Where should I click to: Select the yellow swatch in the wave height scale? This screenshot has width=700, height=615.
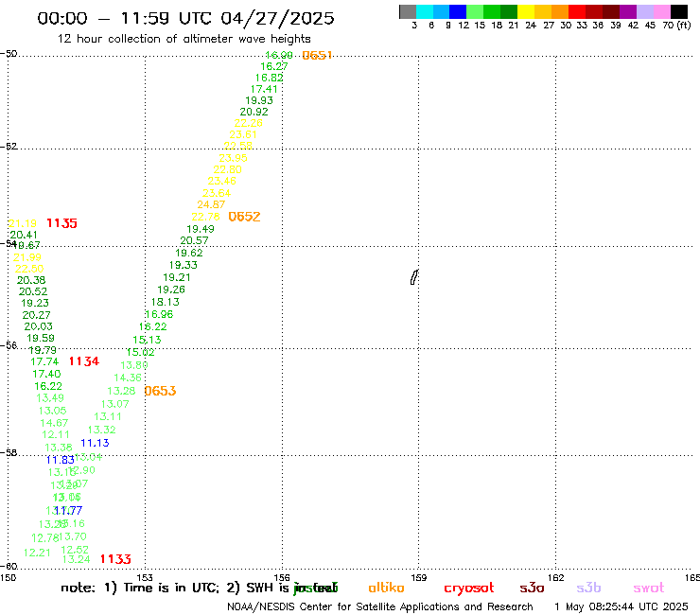click(526, 11)
